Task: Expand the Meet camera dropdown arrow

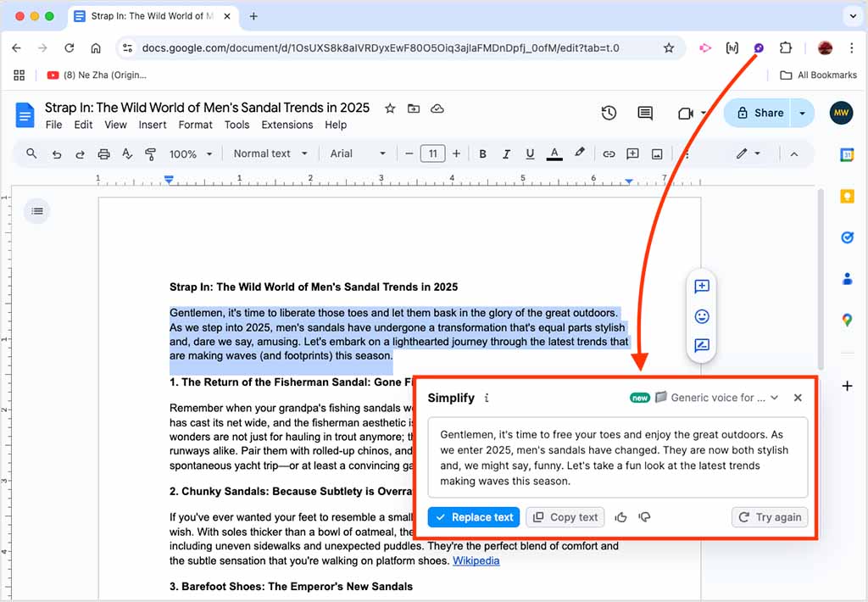Action: [x=704, y=113]
